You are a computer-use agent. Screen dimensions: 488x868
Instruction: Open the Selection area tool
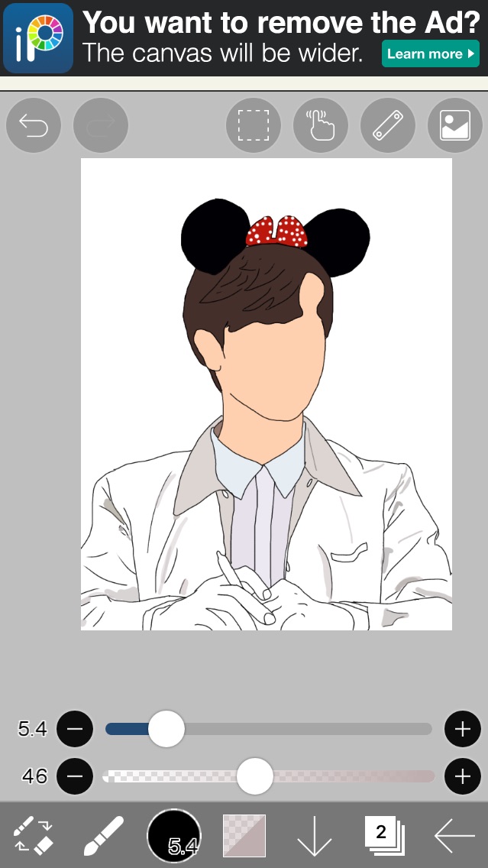pyautogui.click(x=254, y=125)
